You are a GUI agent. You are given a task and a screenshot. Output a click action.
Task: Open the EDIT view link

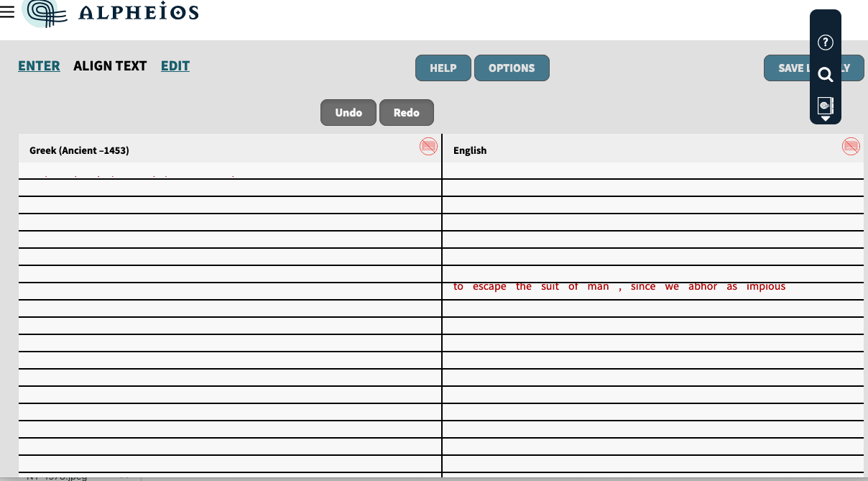(x=175, y=65)
